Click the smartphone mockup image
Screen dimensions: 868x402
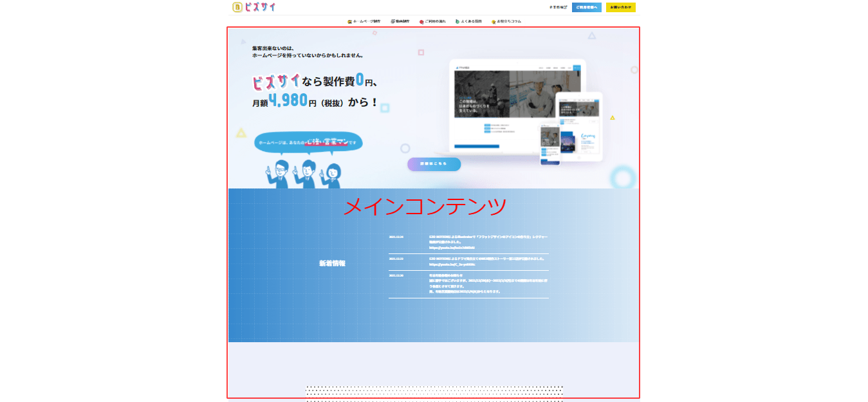(x=550, y=145)
